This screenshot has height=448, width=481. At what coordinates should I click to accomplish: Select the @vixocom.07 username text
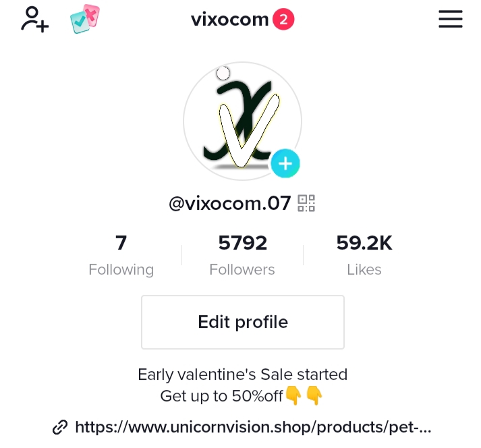click(230, 203)
